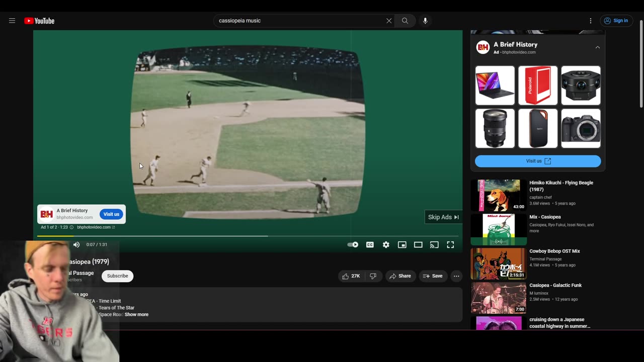Image resolution: width=644 pixels, height=362 pixels.
Task: Click the Sign in button
Action: click(x=616, y=21)
